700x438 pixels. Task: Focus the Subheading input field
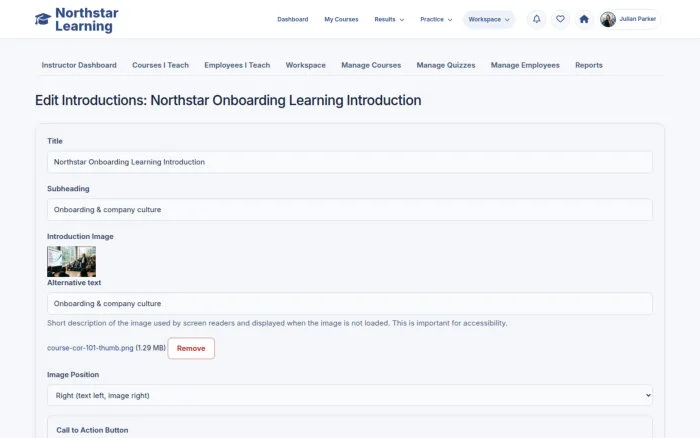[x=350, y=210]
